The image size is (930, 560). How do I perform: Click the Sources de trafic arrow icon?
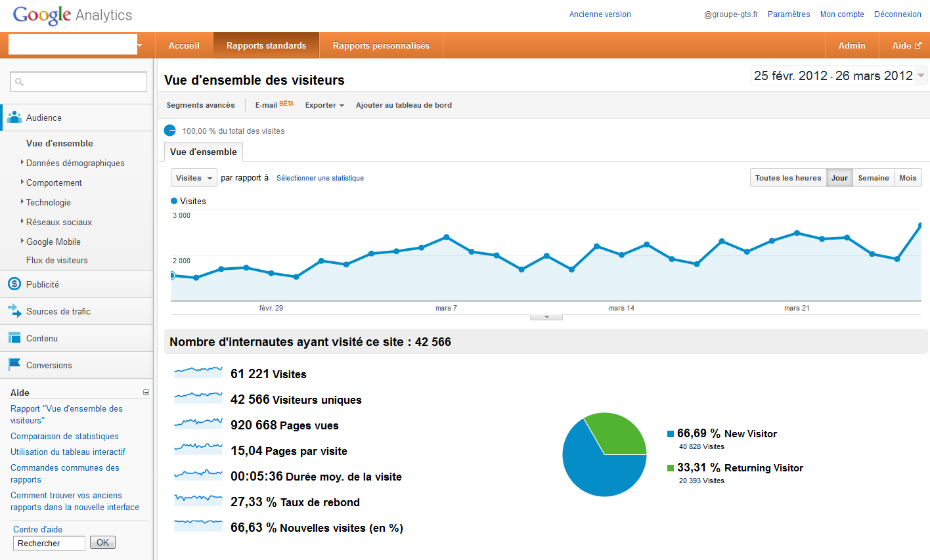[14, 311]
